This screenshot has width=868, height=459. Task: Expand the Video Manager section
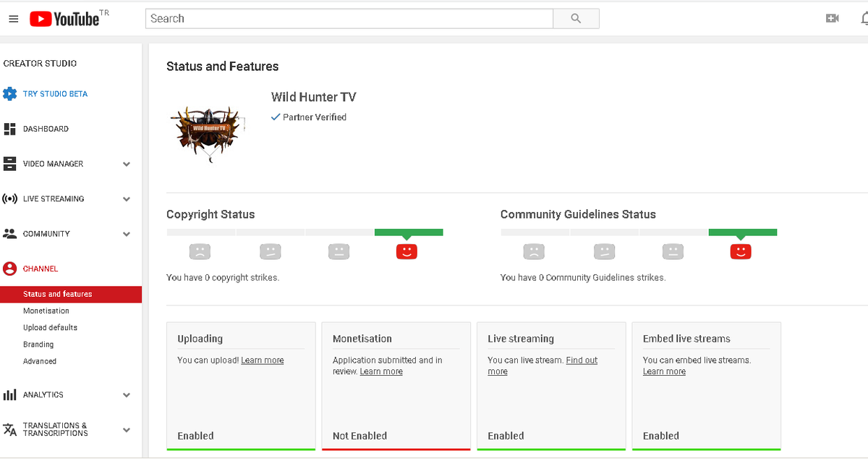[x=127, y=164]
